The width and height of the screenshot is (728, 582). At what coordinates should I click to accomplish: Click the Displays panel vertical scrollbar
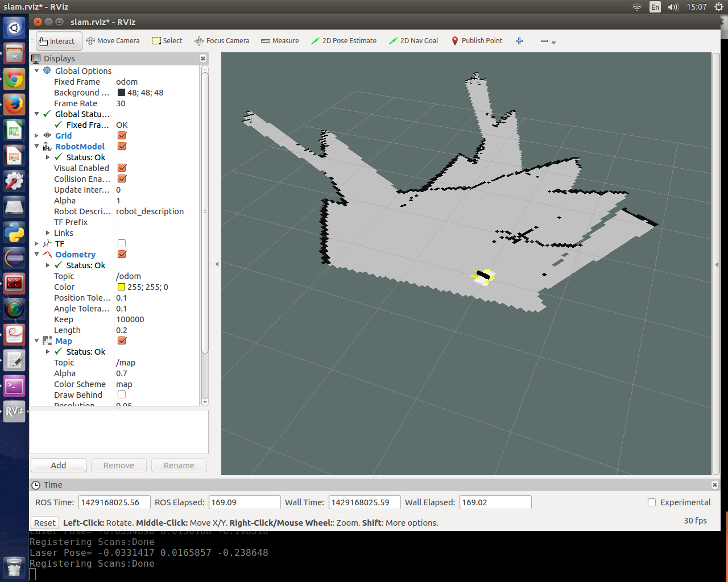pyautogui.click(x=205, y=213)
